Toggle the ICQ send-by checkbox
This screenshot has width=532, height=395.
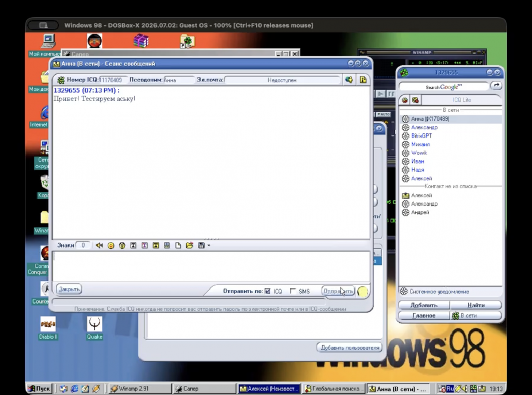(x=268, y=291)
